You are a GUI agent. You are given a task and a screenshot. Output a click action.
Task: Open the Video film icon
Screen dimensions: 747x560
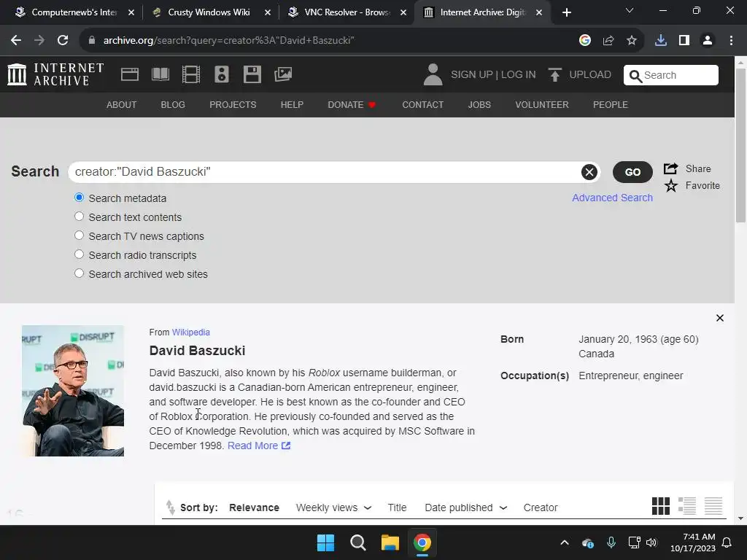pyautogui.click(x=191, y=75)
